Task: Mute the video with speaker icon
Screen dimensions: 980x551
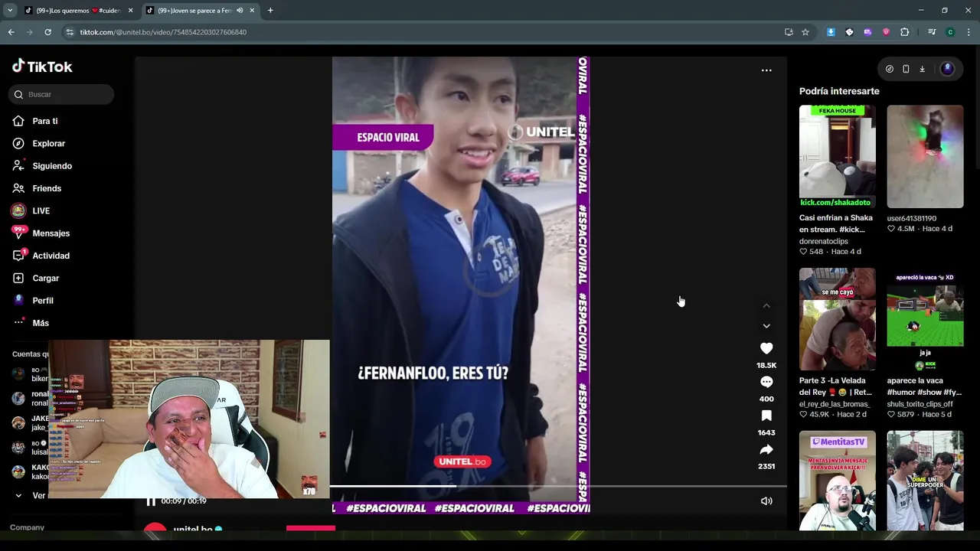Action: pyautogui.click(x=766, y=501)
